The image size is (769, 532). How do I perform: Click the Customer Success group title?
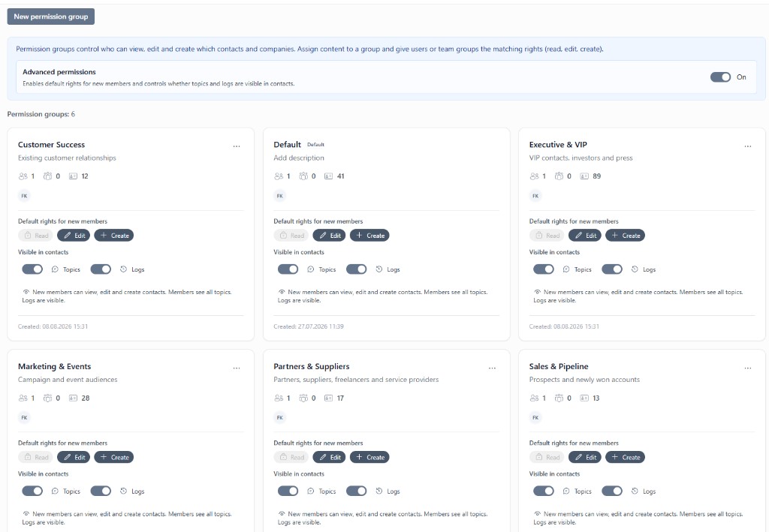coord(52,145)
